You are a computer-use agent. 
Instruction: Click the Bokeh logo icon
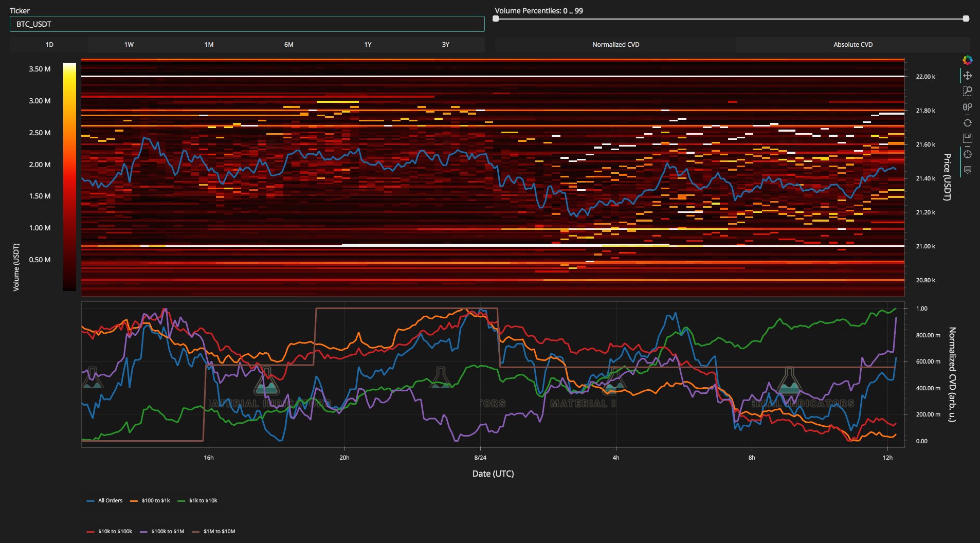click(967, 60)
